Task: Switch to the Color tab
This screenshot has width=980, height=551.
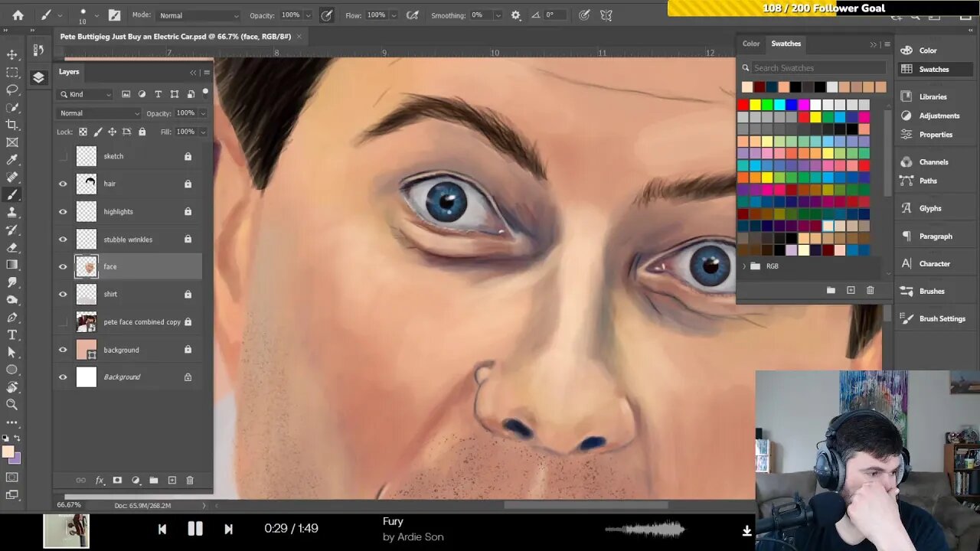Action: coord(751,44)
